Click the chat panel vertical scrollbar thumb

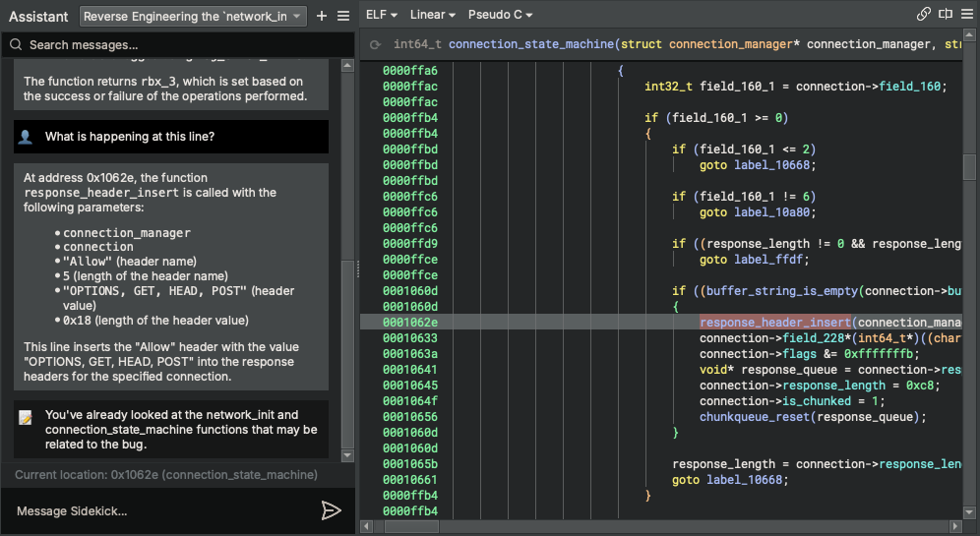[347, 353]
